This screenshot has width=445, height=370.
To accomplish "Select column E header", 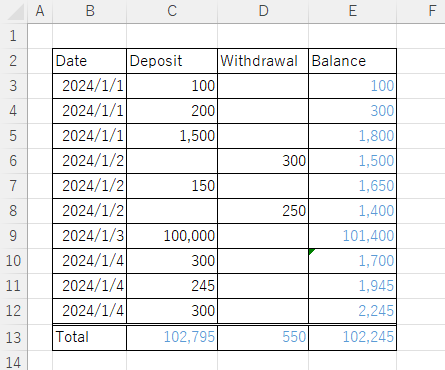I will pos(353,11).
